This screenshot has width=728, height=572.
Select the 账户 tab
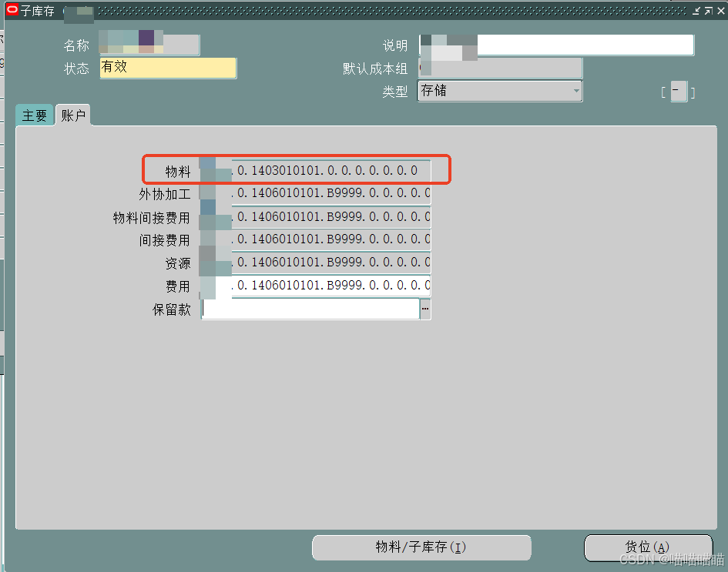73,115
